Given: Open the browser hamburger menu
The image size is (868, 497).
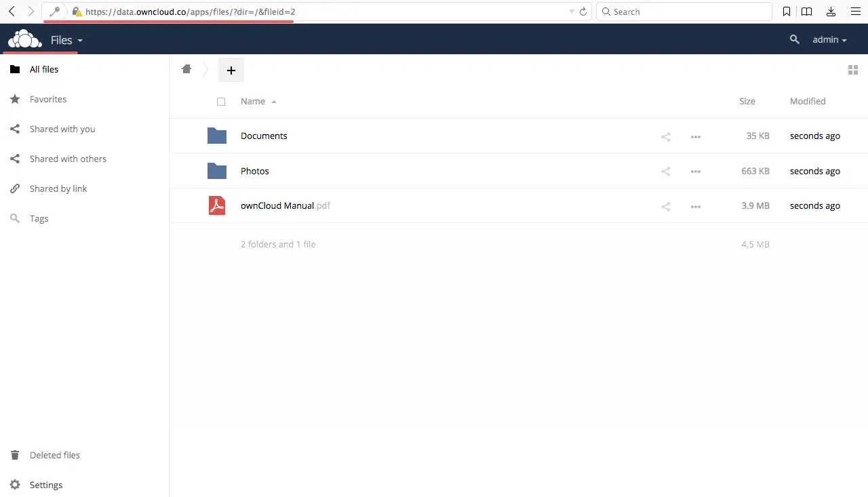Looking at the screenshot, I should (855, 12).
